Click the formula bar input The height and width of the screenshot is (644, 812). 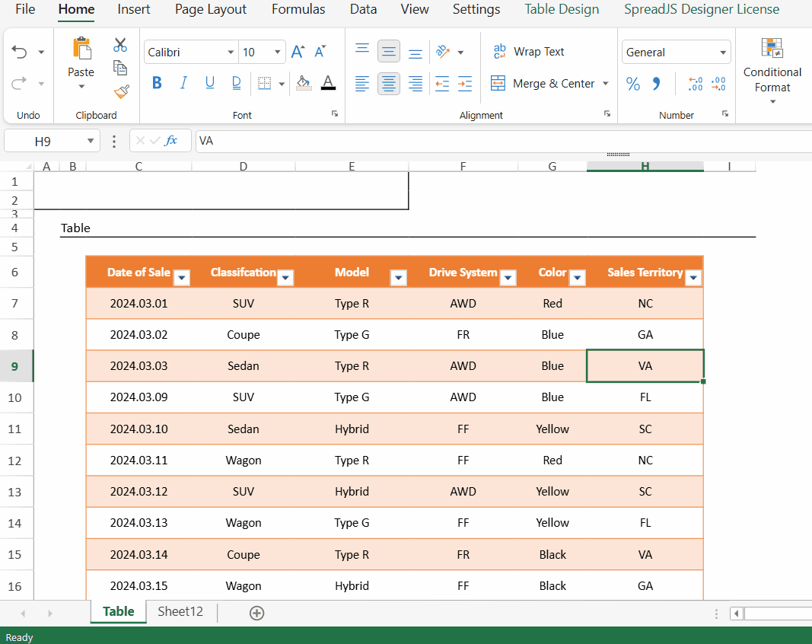point(503,141)
